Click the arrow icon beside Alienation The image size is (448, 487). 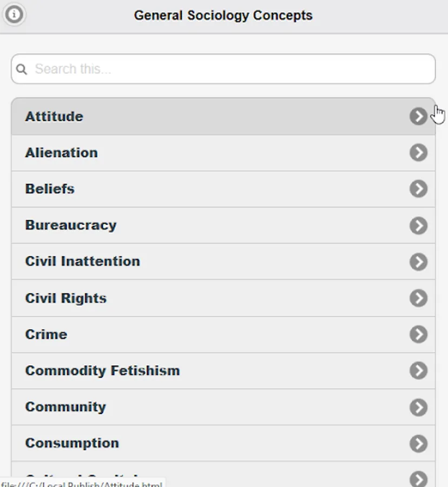418,153
